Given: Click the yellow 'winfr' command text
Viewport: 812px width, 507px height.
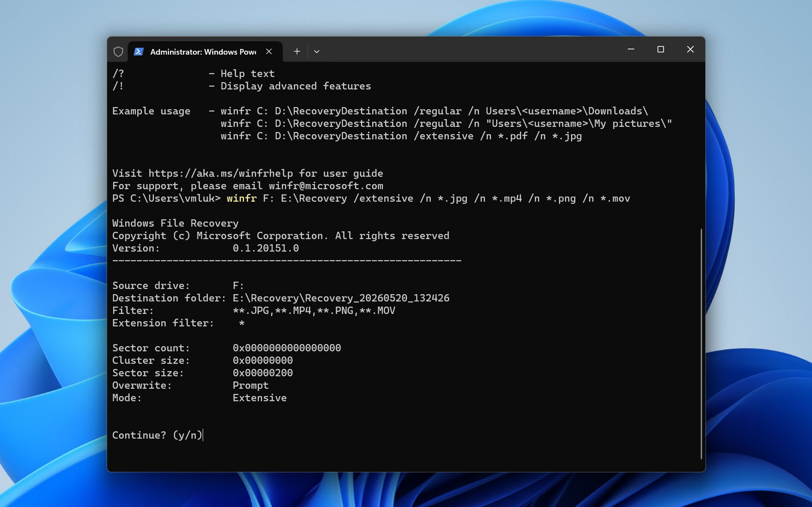Looking at the screenshot, I should pyautogui.click(x=241, y=198).
